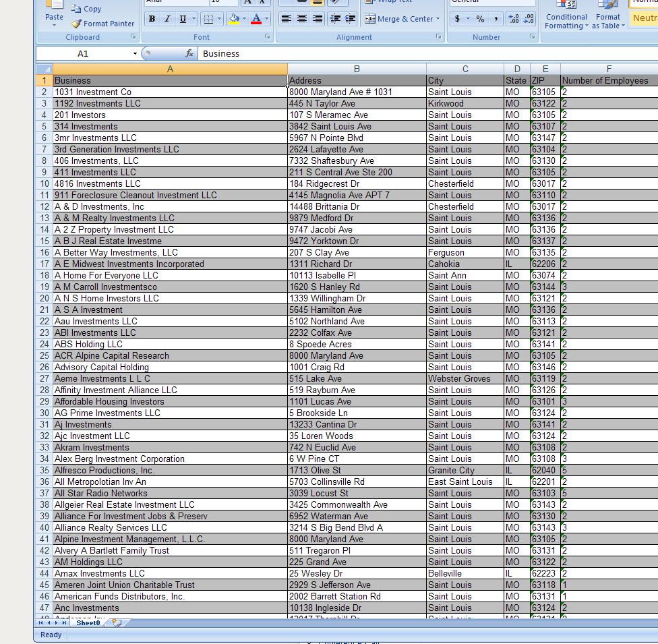Open the Borders dropdown arrow
Screen dimensions: 658x644
coord(219,19)
